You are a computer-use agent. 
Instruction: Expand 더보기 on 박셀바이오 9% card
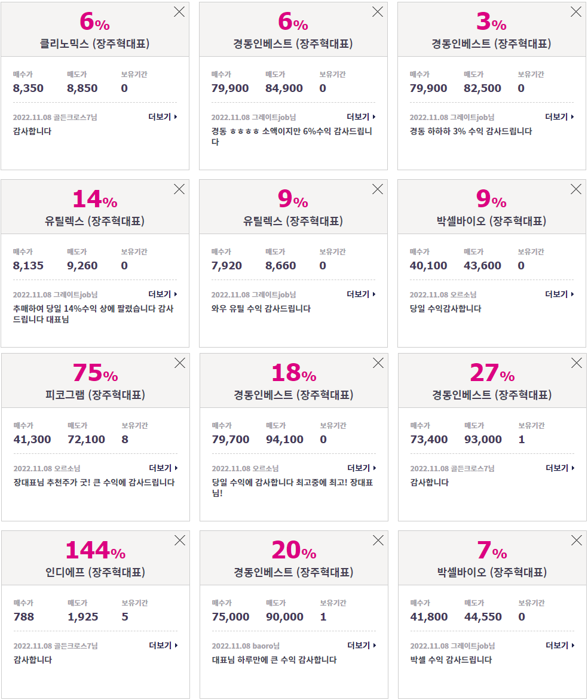[x=559, y=294]
